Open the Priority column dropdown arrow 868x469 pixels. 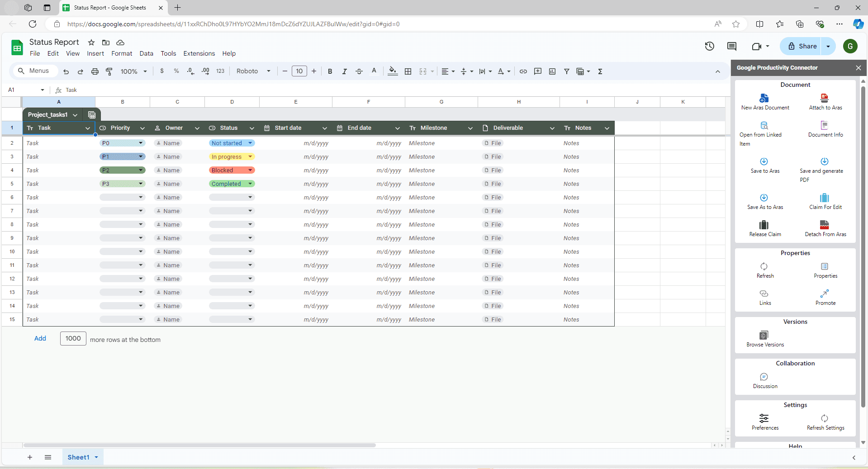(142, 128)
